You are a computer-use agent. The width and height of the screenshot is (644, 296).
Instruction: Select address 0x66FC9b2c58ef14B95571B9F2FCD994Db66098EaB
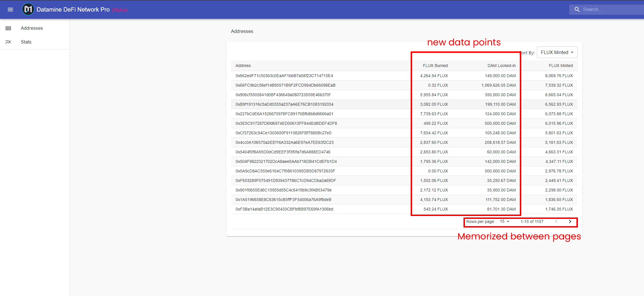[x=285, y=85]
